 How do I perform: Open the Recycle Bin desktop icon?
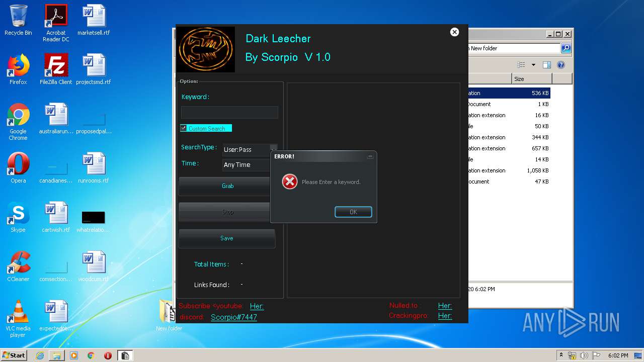(18, 21)
